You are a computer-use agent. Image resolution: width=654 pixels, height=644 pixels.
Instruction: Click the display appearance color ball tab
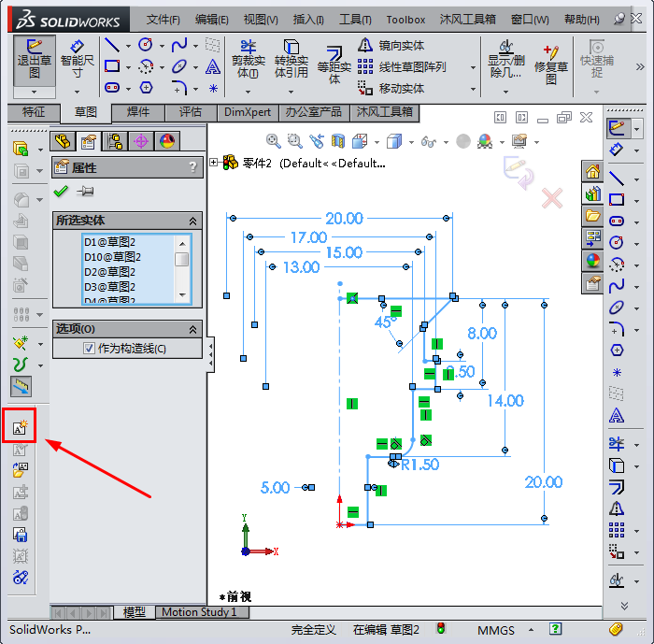167,141
